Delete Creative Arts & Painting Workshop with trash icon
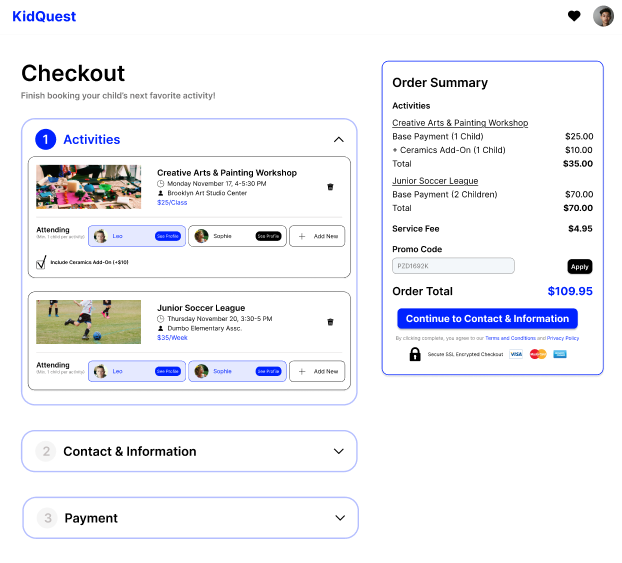622x563 pixels. 330,187
